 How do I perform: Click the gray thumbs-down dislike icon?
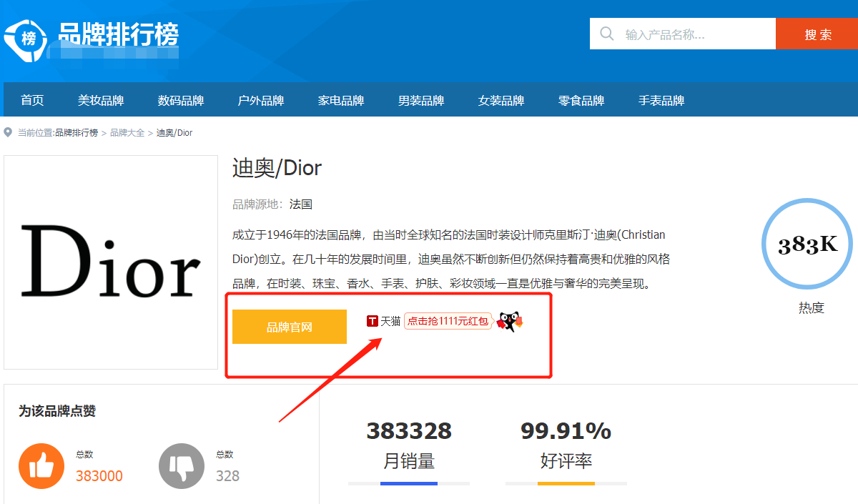click(x=182, y=466)
